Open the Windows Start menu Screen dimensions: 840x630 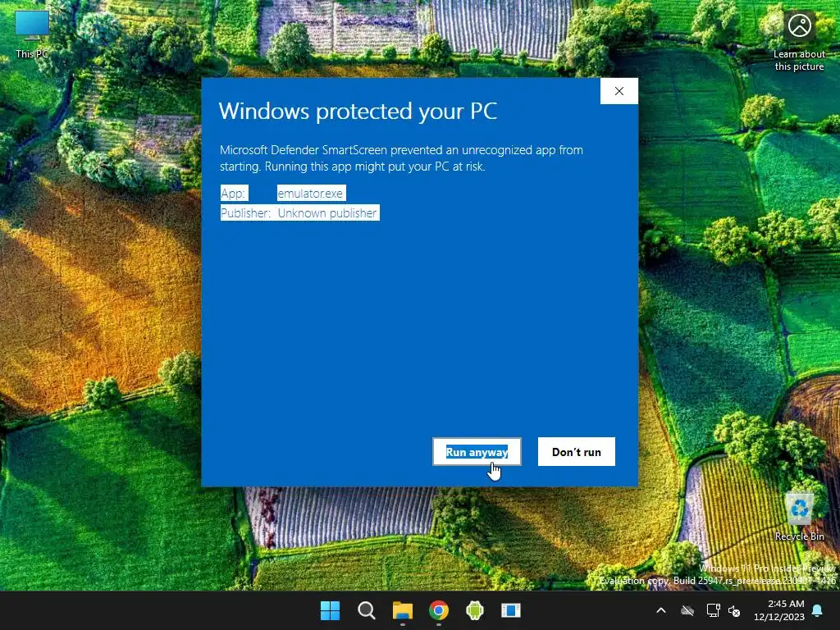(x=330, y=610)
